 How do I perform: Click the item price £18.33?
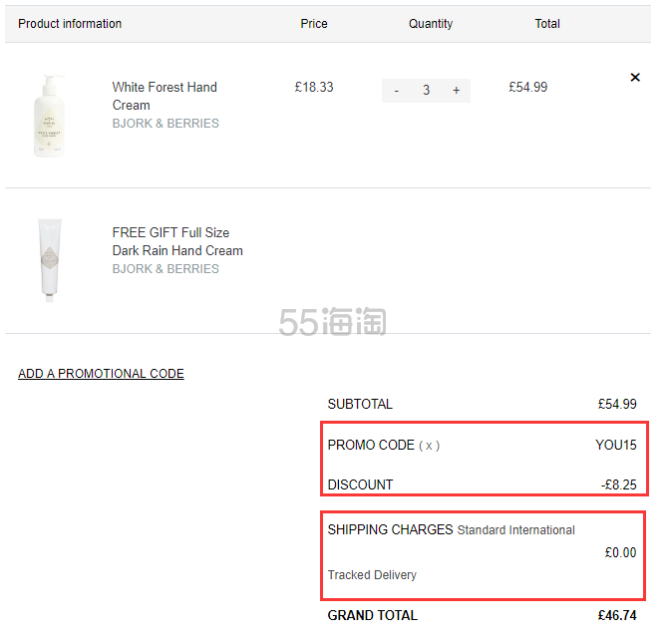pyautogui.click(x=314, y=88)
